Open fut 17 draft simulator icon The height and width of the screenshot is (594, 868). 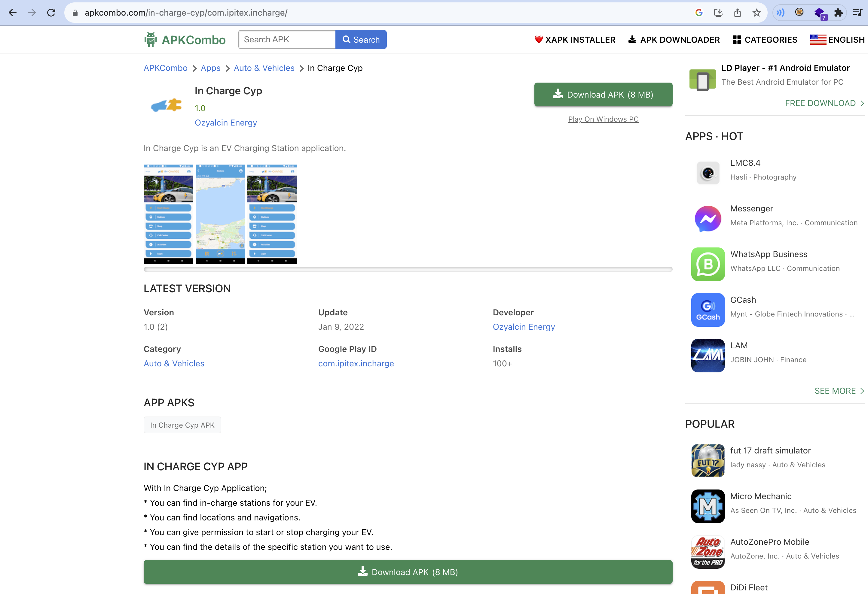[708, 460]
